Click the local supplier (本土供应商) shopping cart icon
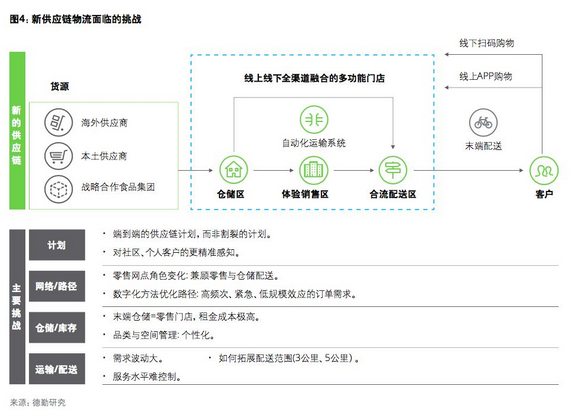 [59, 156]
